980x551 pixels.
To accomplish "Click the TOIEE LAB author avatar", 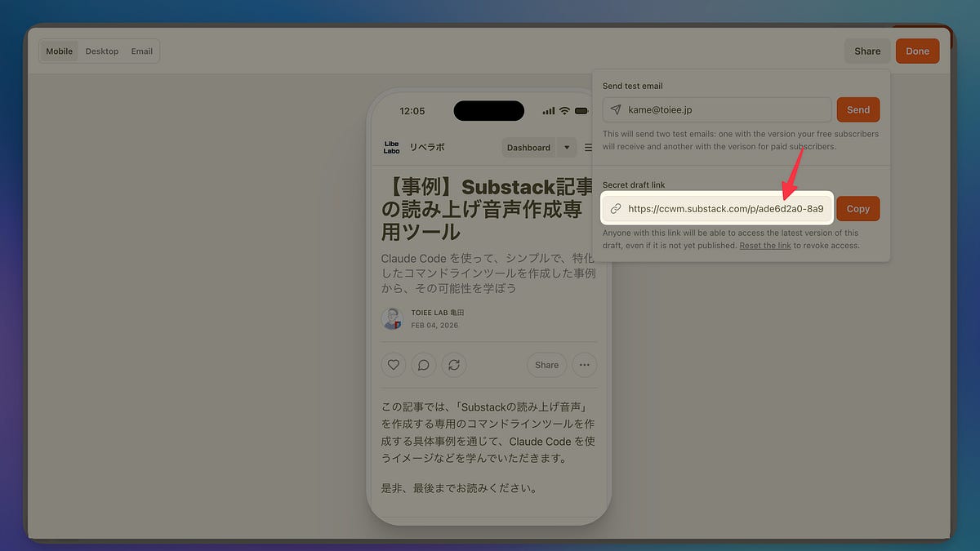I will pos(392,318).
